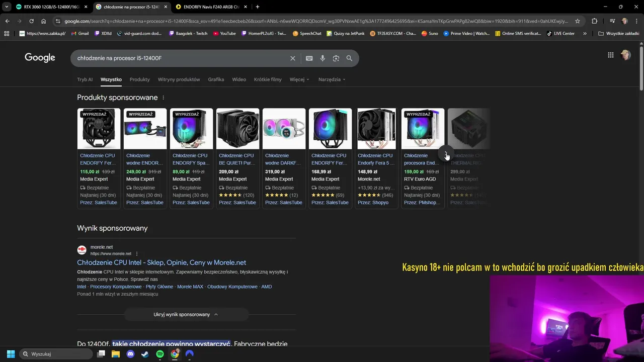Start voice search with the microphone icon

(323, 58)
